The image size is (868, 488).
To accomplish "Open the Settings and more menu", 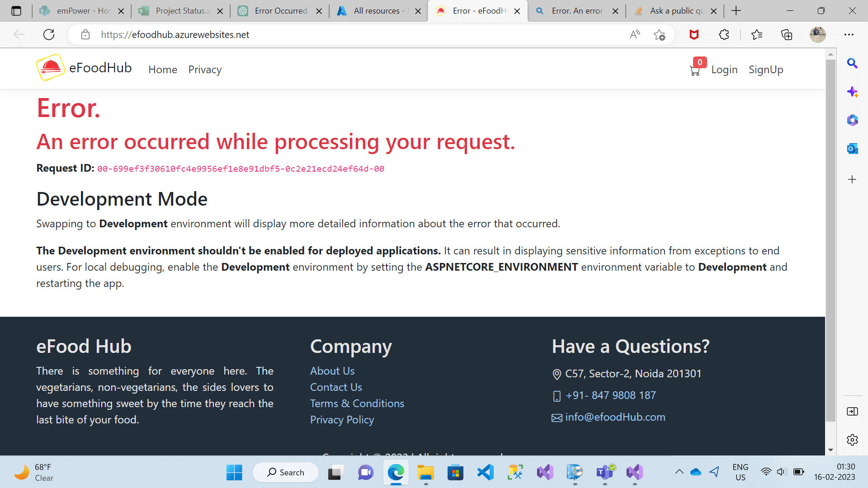I will point(849,34).
